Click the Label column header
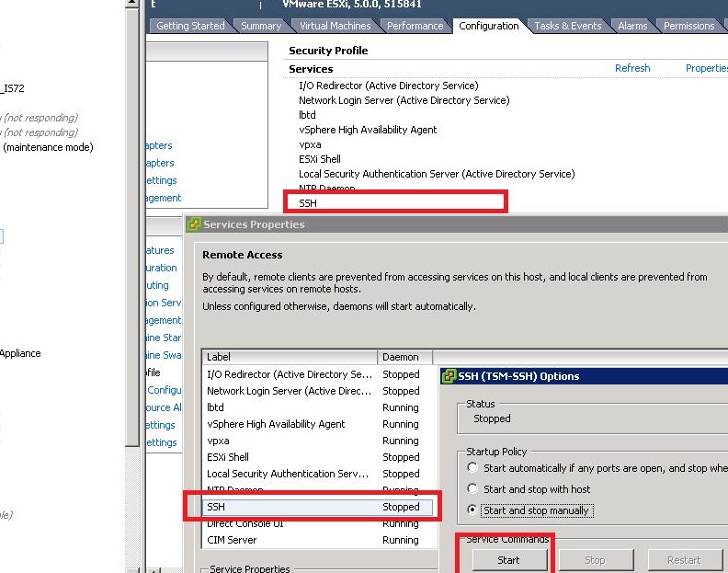728x573 pixels. click(x=290, y=357)
